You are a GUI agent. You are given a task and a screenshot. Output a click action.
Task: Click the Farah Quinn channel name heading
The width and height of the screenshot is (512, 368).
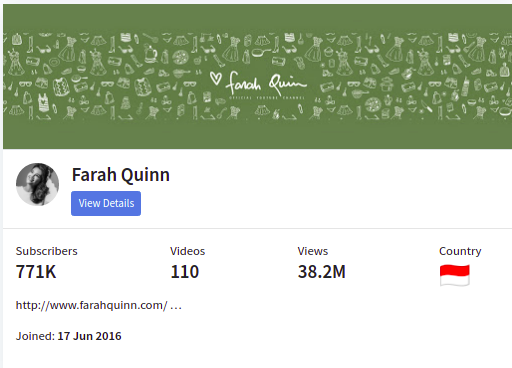click(121, 175)
